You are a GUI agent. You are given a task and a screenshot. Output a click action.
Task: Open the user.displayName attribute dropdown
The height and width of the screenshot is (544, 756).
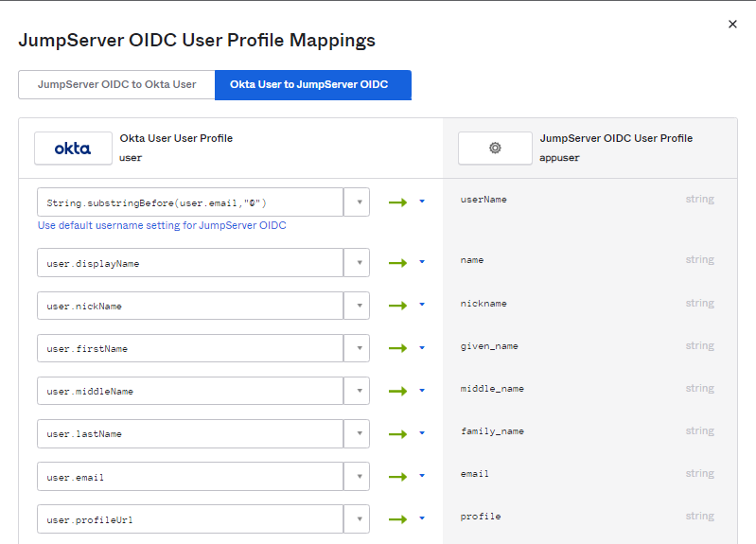pos(359,263)
